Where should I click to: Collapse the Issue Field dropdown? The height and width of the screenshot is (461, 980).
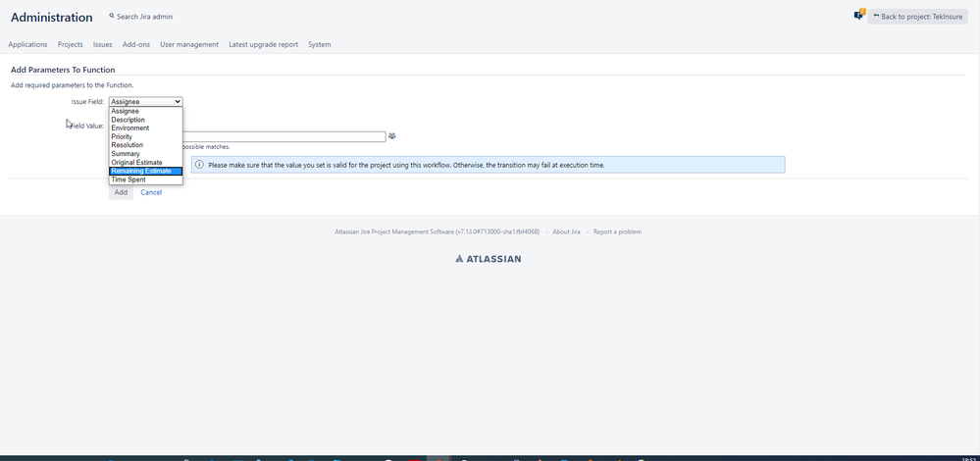point(145,101)
